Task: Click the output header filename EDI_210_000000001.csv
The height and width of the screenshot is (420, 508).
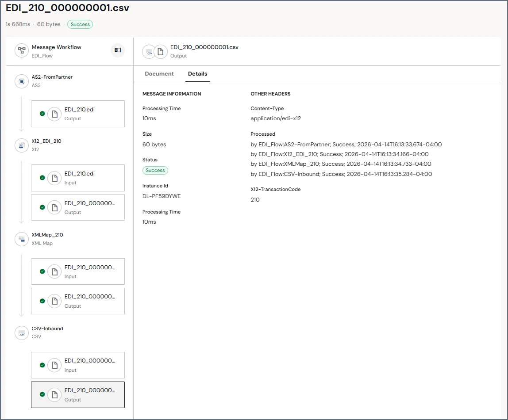Action: click(x=204, y=47)
